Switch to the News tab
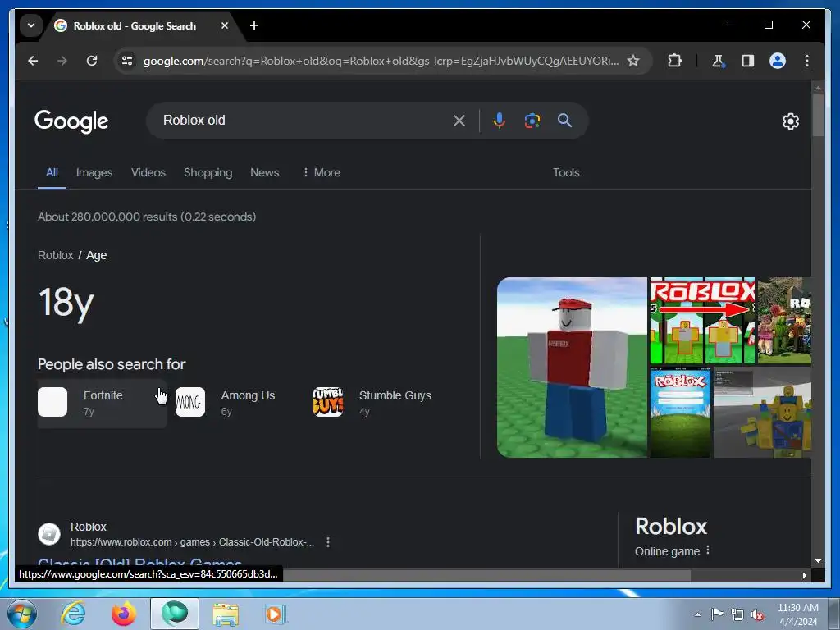Image resolution: width=840 pixels, height=630 pixels. (x=265, y=172)
